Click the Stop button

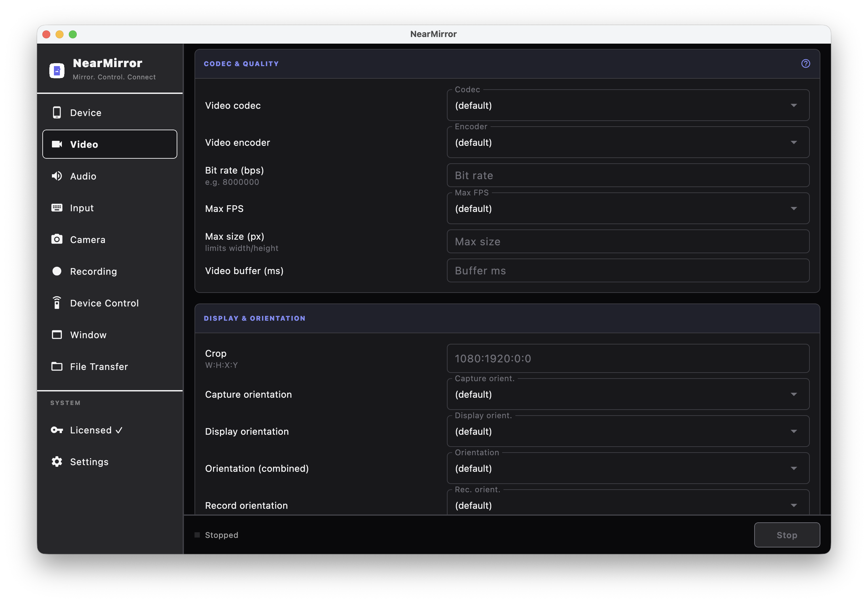click(787, 535)
